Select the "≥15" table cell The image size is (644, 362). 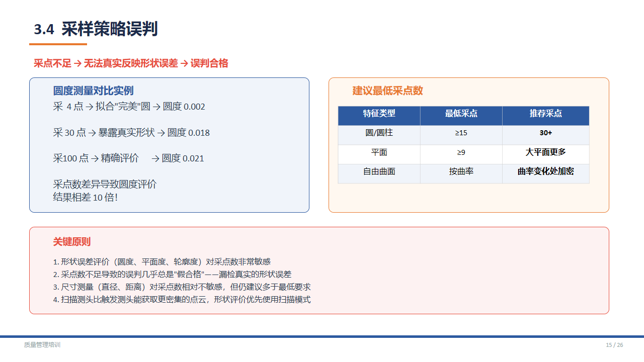point(461,133)
